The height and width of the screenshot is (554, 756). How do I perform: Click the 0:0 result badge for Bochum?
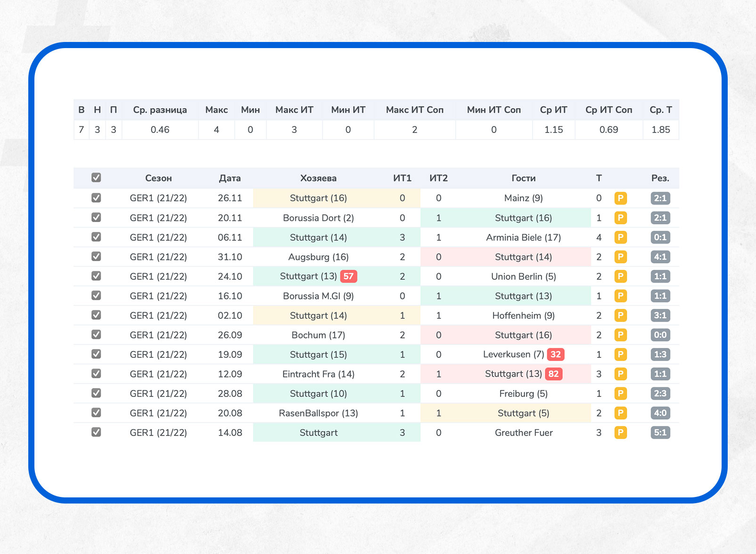click(660, 335)
